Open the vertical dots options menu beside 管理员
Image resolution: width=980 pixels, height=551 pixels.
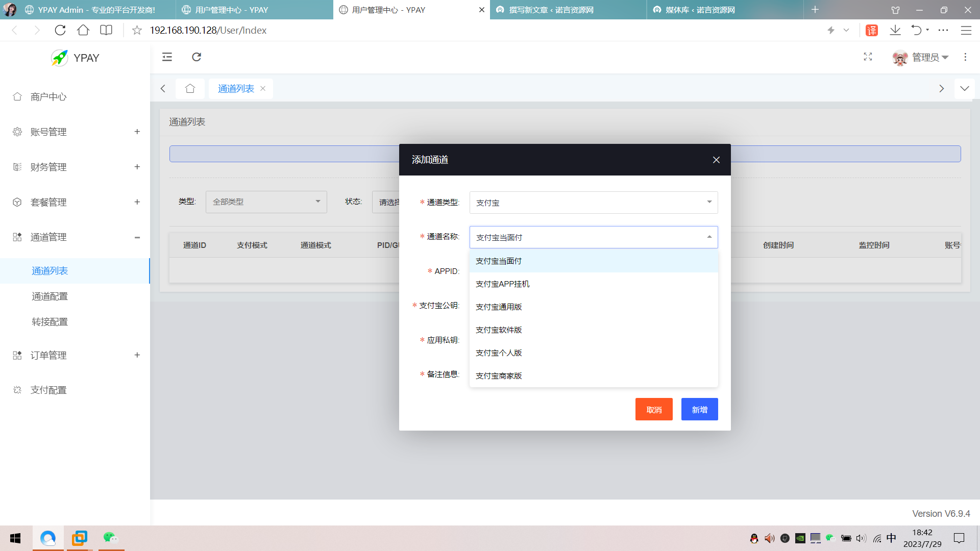coord(965,57)
